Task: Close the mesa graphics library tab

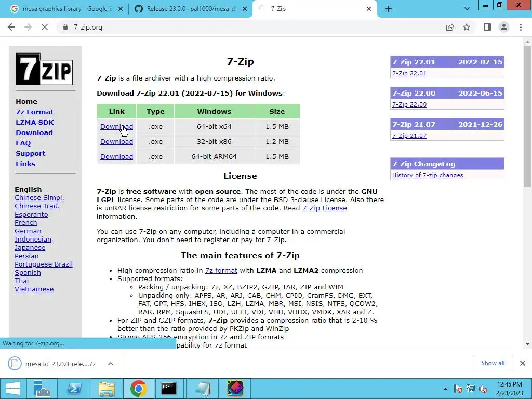Action: pos(121,9)
